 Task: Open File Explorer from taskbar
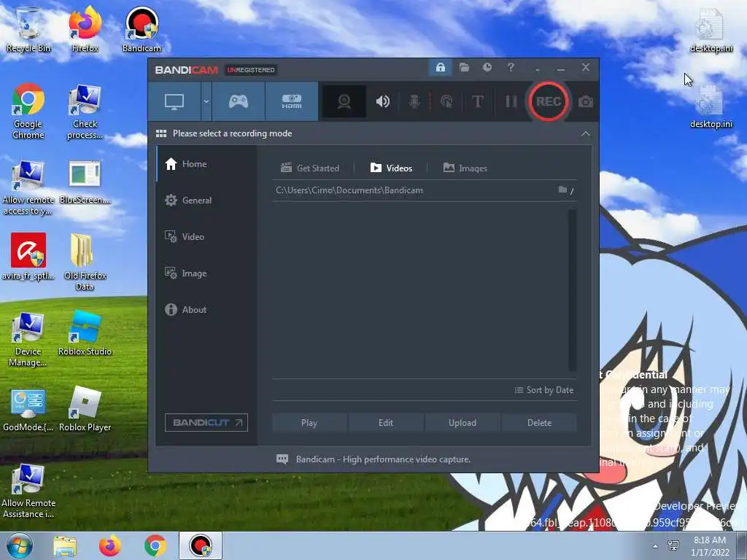(x=65, y=545)
